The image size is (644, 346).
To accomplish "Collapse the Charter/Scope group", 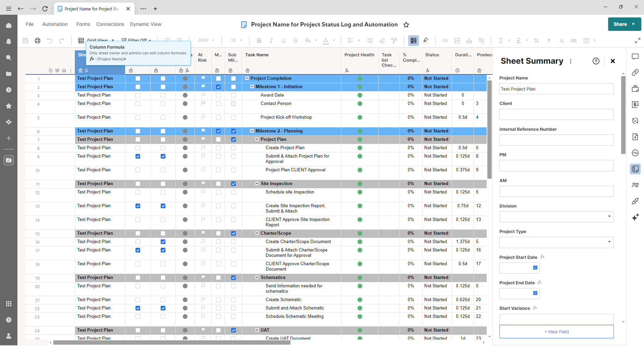I will [x=257, y=233].
